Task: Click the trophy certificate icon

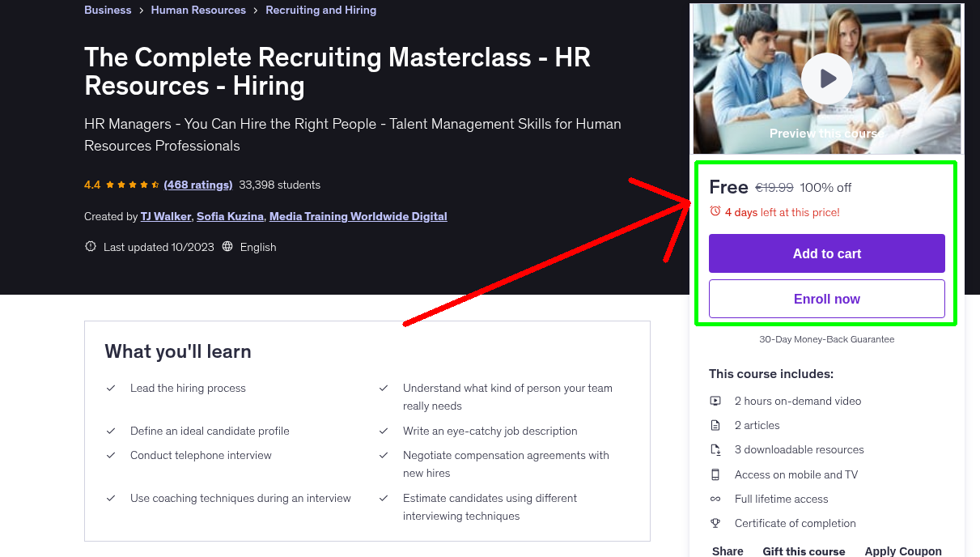Action: (715, 523)
